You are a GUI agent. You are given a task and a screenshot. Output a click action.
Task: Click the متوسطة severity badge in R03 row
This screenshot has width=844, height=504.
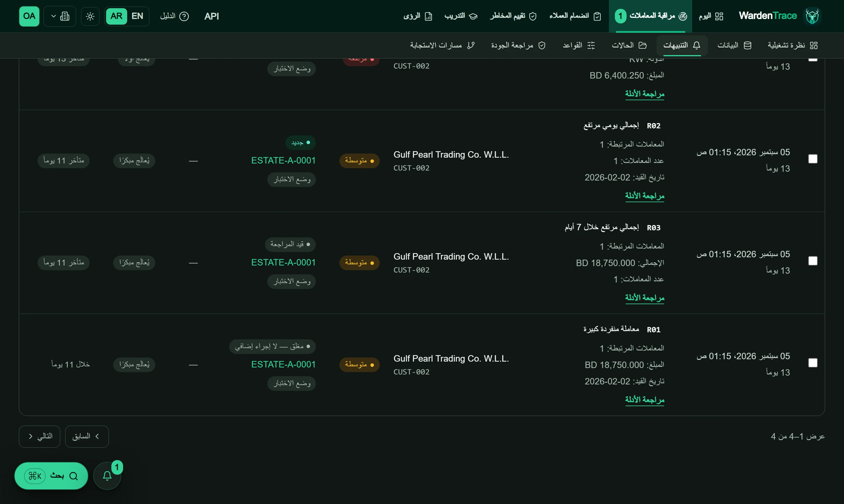359,263
